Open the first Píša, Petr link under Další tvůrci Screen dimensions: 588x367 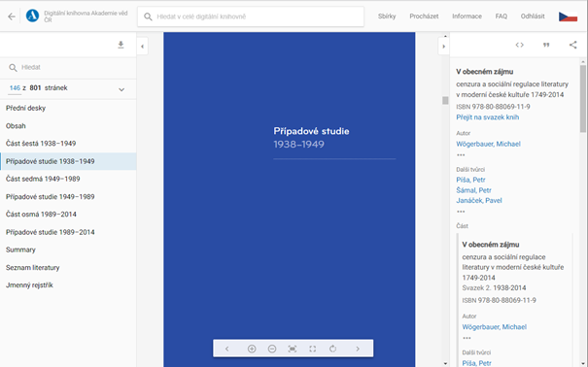click(x=470, y=180)
